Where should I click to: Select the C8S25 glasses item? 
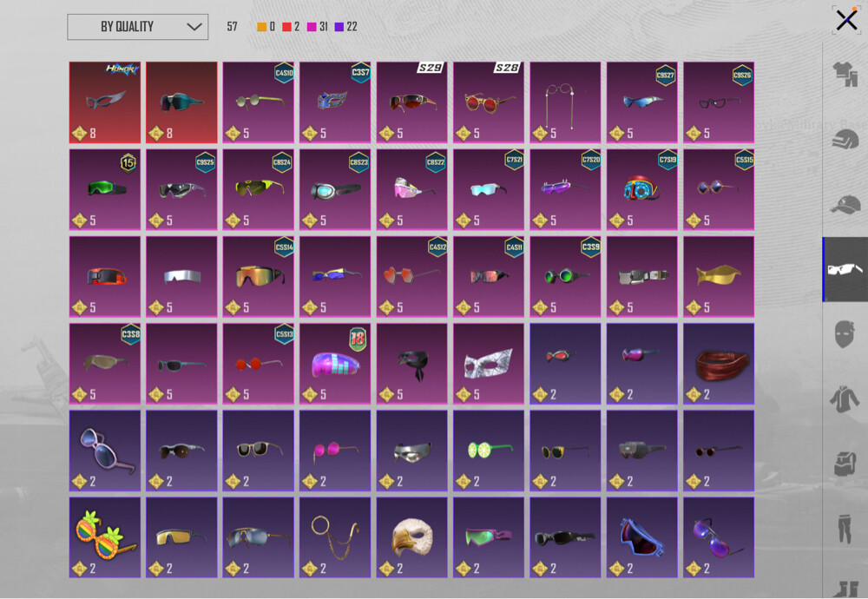181,189
